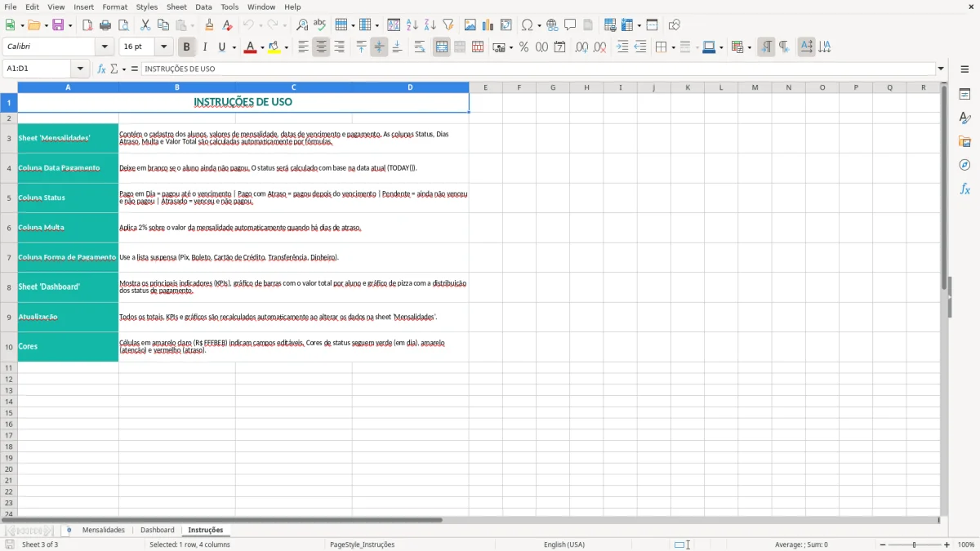
Task: Open the Format menu
Action: click(x=115, y=7)
